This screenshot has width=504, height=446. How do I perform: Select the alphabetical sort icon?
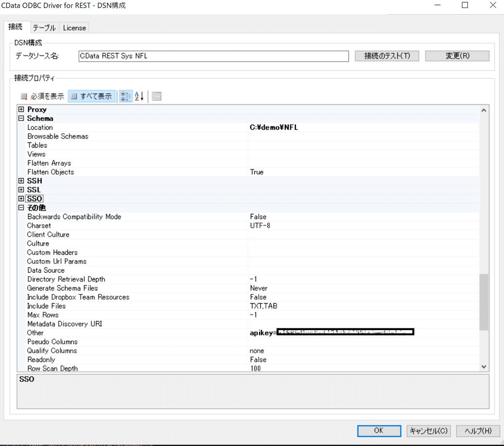(x=139, y=96)
